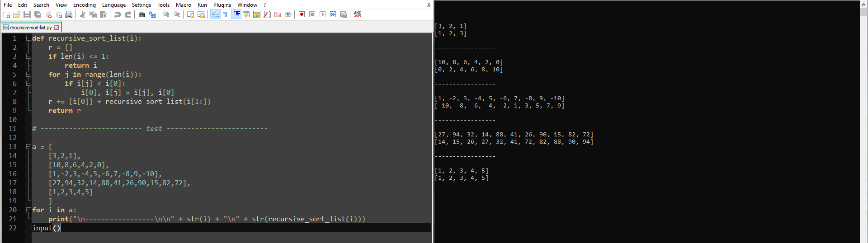This screenshot has height=243, width=868.
Task: Toggle the indent guide toolbar button
Action: (x=236, y=14)
